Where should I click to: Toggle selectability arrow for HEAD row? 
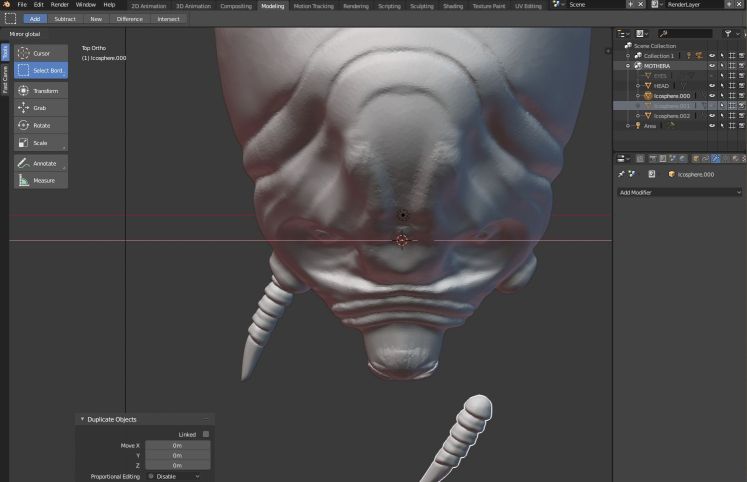pyautogui.click(x=722, y=86)
